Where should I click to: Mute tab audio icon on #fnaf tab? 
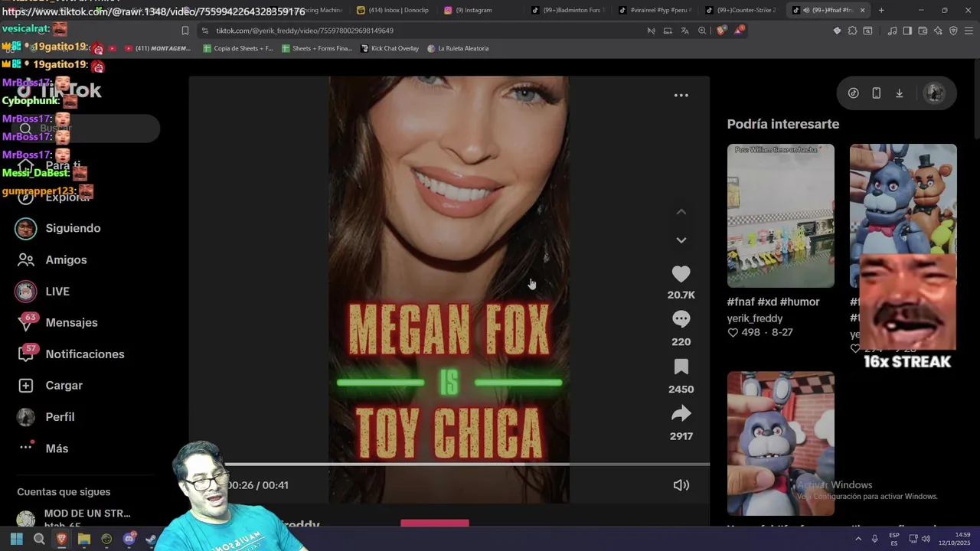click(x=806, y=10)
